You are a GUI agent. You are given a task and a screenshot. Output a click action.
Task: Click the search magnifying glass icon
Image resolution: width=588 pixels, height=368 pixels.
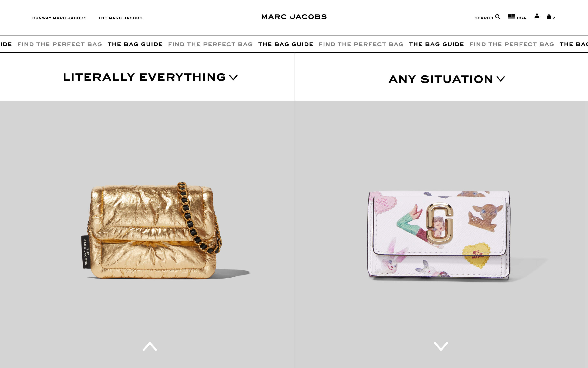pyautogui.click(x=498, y=17)
